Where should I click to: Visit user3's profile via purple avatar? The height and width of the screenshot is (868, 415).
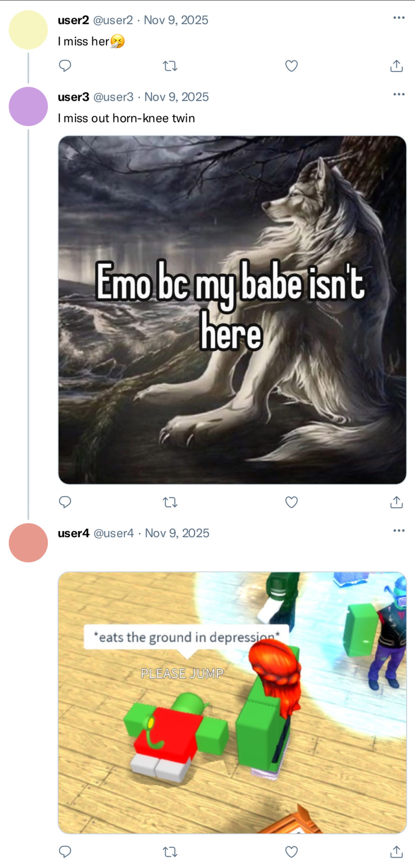coord(28,107)
